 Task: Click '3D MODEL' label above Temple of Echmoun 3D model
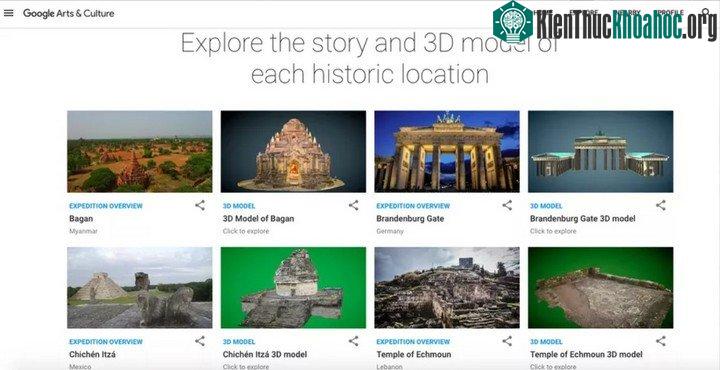pos(546,342)
